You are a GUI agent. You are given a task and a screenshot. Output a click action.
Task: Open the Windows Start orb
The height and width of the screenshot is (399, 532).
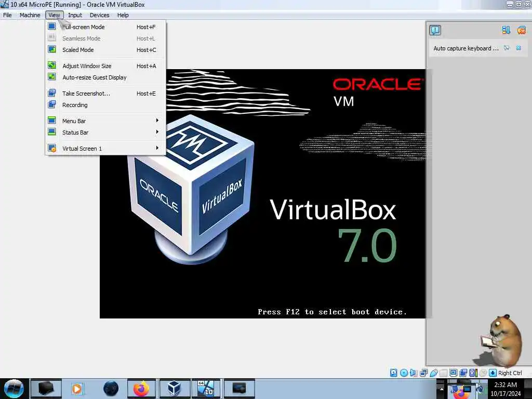(x=14, y=389)
